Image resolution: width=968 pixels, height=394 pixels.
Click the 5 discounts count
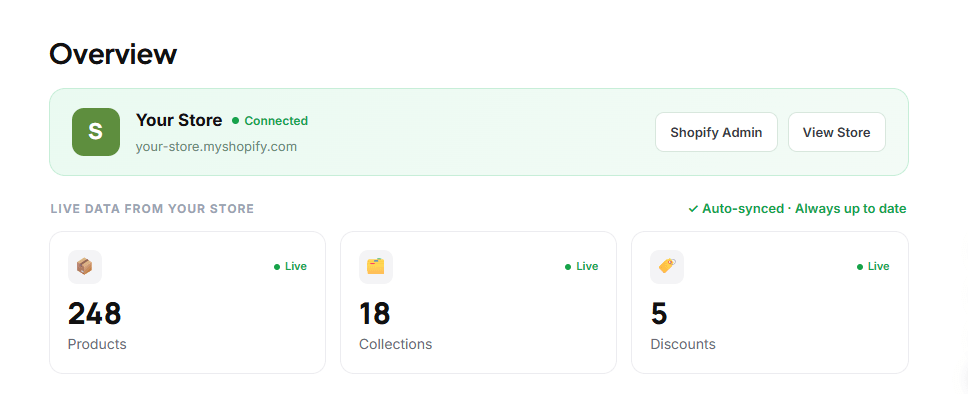click(x=659, y=313)
